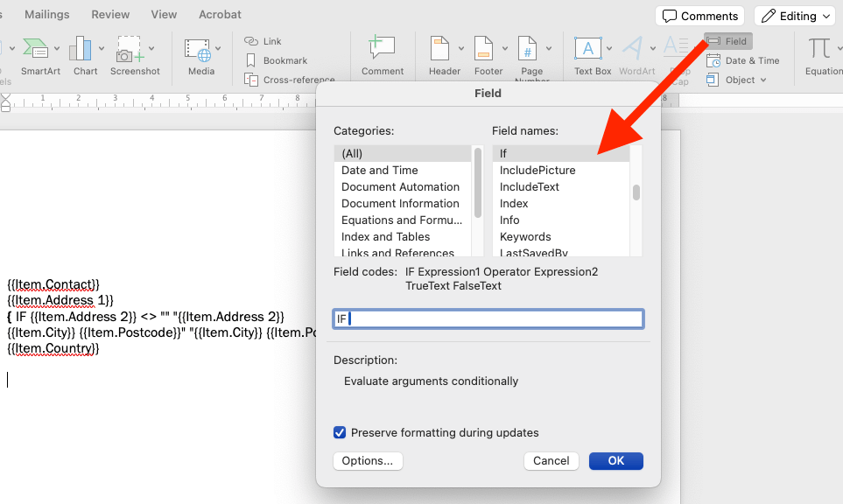Open the Acrobat ribbon tab

coord(220,15)
